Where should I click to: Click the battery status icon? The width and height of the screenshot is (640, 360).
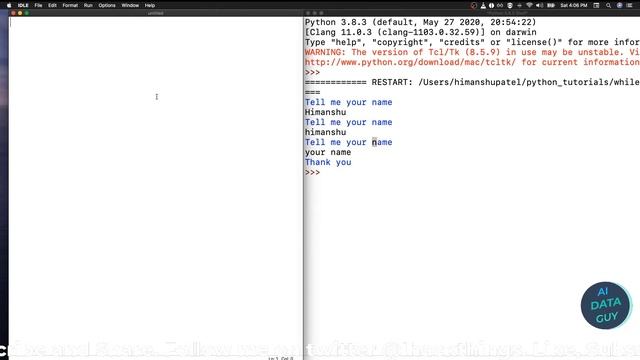pyautogui.click(x=551, y=5)
